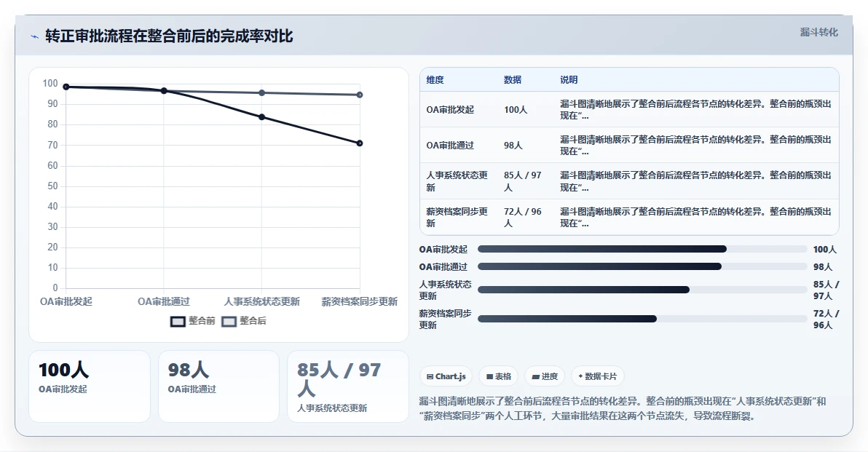Click the 数据 column header
Screen dimensions: 868x452
coord(513,79)
